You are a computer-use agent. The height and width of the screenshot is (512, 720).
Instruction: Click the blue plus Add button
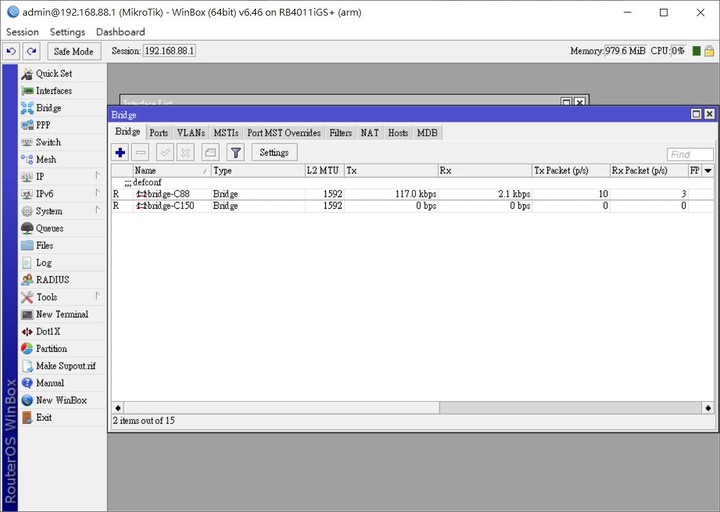click(x=120, y=152)
